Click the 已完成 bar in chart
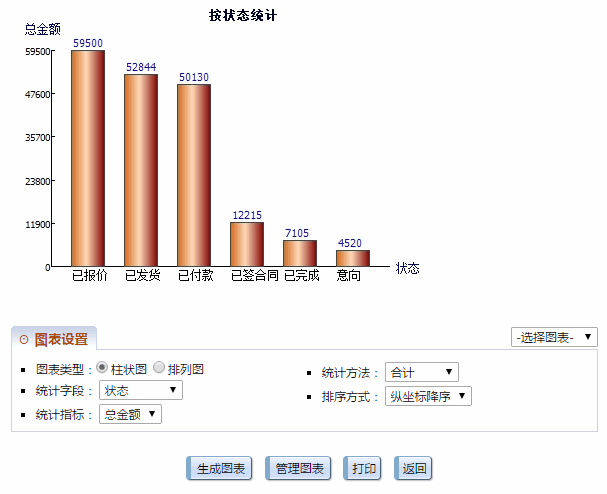This screenshot has height=494, width=607. (300, 253)
